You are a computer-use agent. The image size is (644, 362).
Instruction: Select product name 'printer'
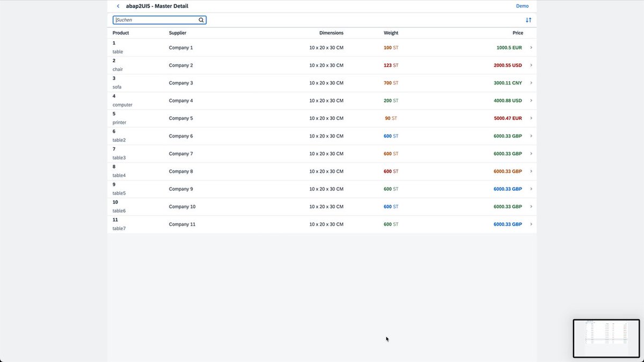(119, 122)
